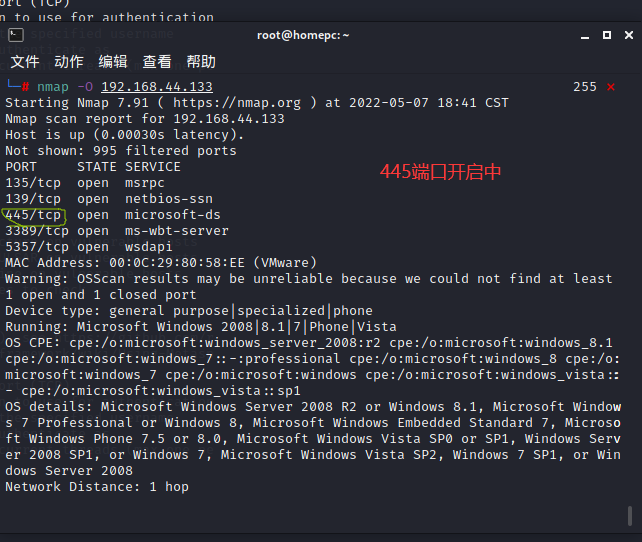Click the 255 exit code number
642x542 pixels.
(x=585, y=87)
